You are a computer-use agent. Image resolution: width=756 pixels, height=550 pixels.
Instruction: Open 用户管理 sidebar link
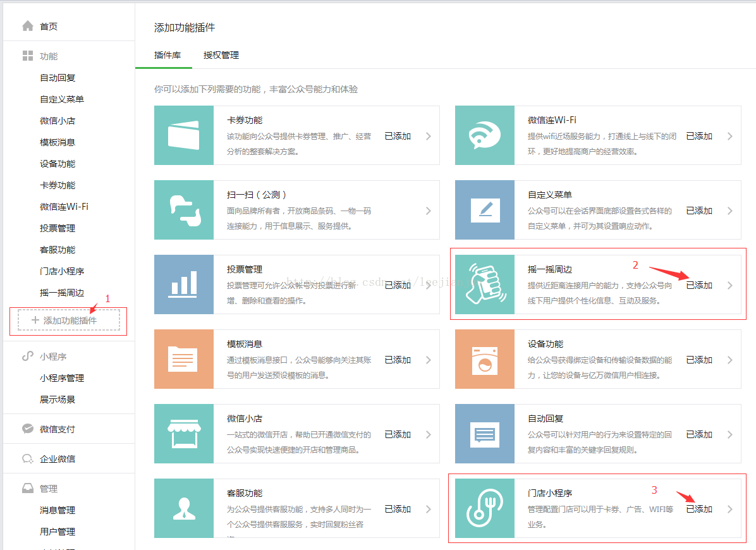pyautogui.click(x=58, y=532)
